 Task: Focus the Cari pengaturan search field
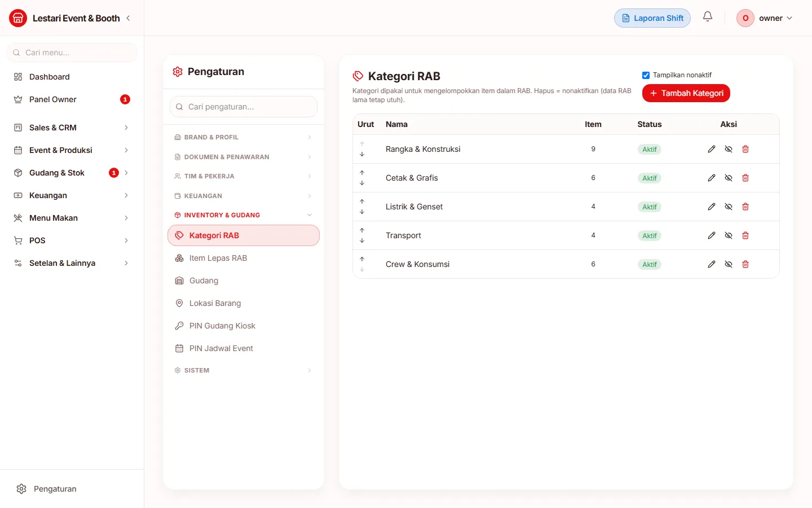pyautogui.click(x=244, y=107)
